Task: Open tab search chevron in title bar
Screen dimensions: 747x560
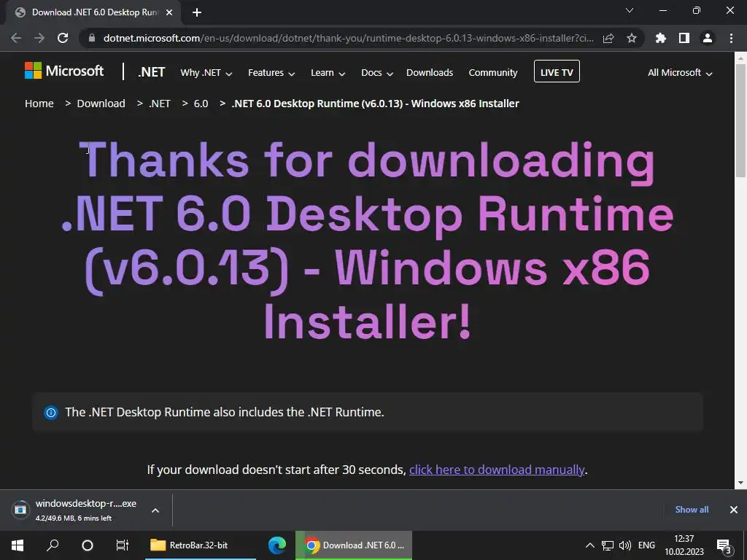Action: coord(630,10)
